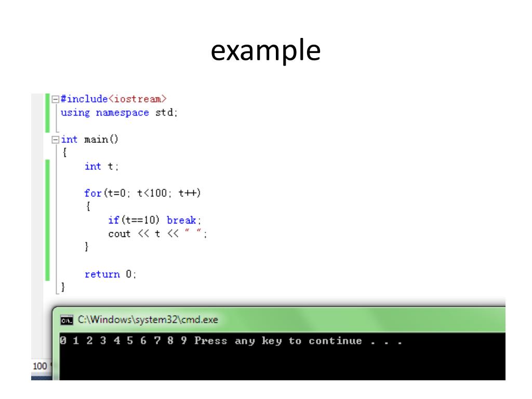Place cursor on 'int main()' text
Screen dimensions: 532x399
pos(89,139)
